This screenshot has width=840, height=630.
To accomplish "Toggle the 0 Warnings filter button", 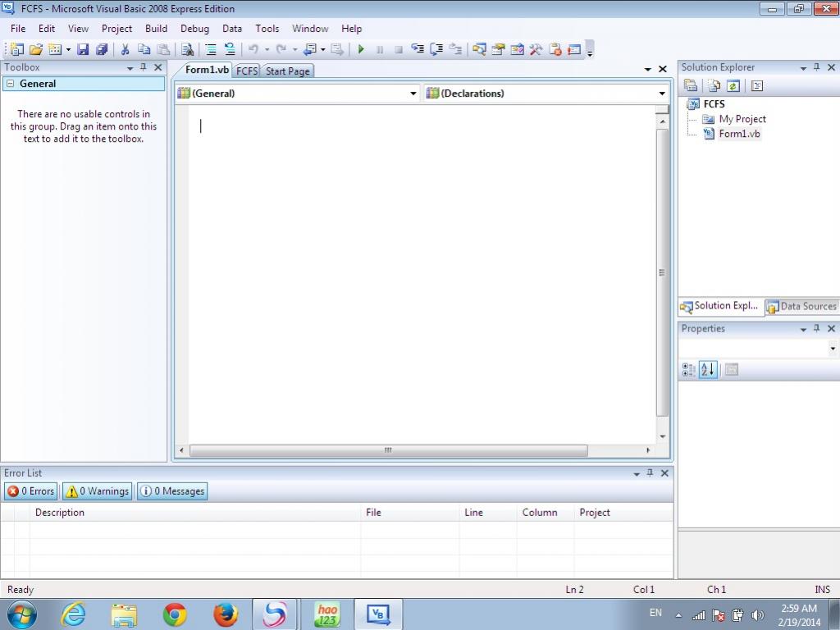I will pos(97,491).
